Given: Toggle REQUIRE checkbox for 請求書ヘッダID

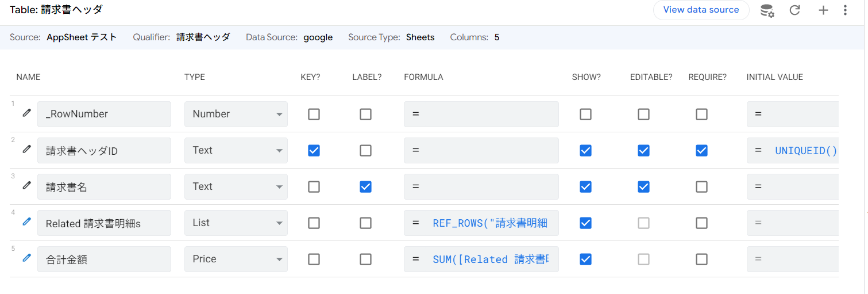Looking at the screenshot, I should coord(701,150).
